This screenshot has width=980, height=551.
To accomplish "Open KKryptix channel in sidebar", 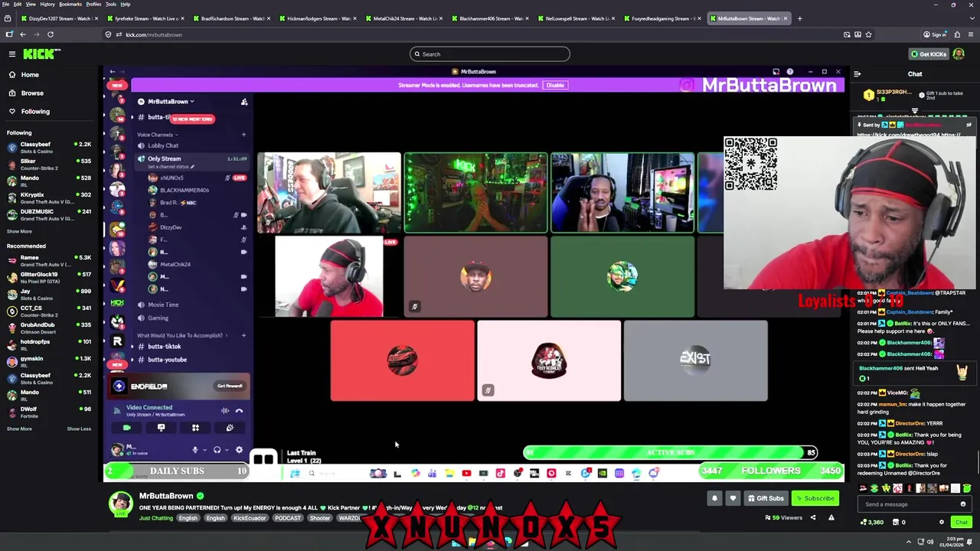I will [48, 197].
